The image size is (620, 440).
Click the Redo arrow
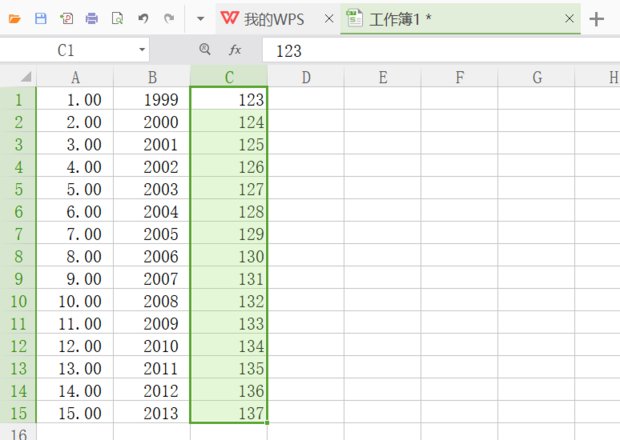click(168, 18)
